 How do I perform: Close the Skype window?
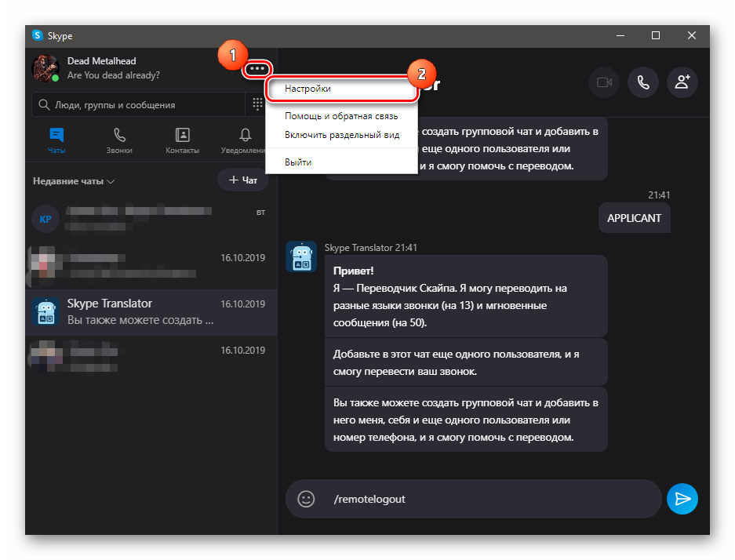691,35
